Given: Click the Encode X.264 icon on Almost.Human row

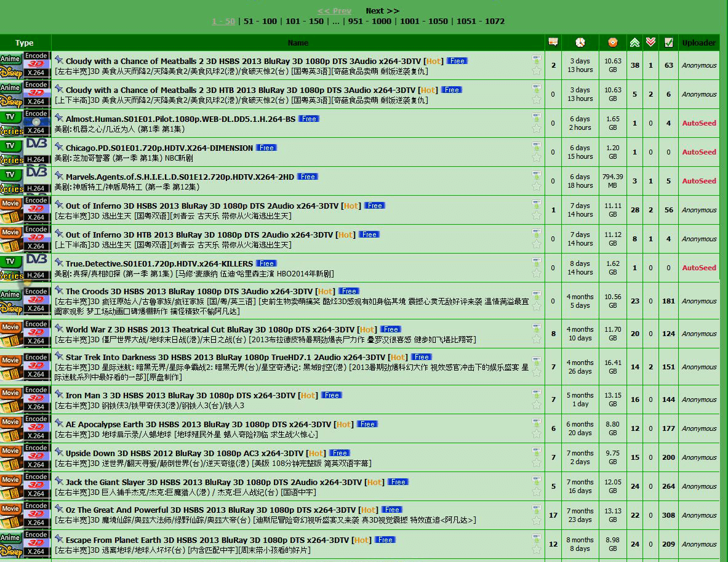Looking at the screenshot, I should (36, 123).
